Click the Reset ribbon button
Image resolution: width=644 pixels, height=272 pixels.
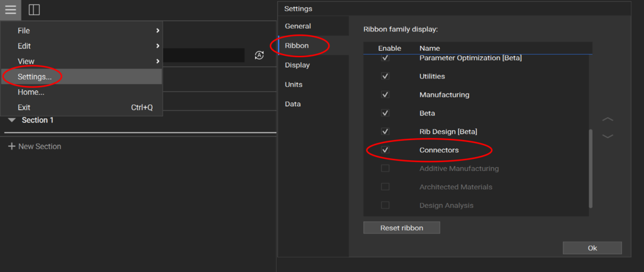point(401,227)
